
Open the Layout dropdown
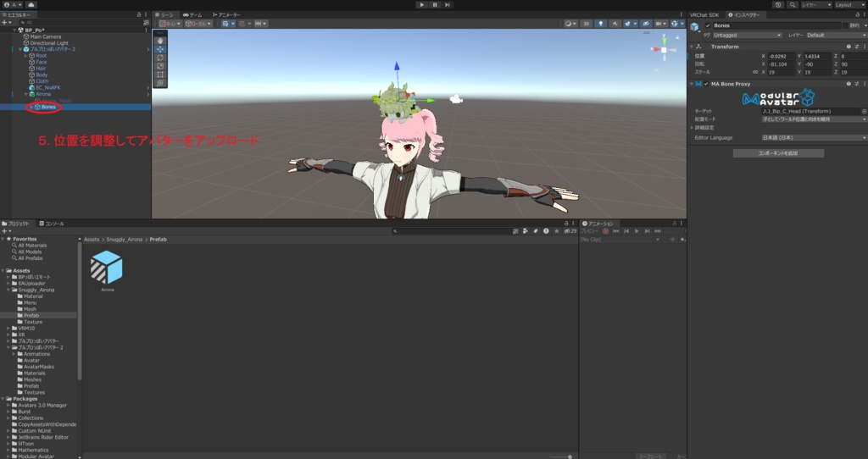click(x=849, y=4)
